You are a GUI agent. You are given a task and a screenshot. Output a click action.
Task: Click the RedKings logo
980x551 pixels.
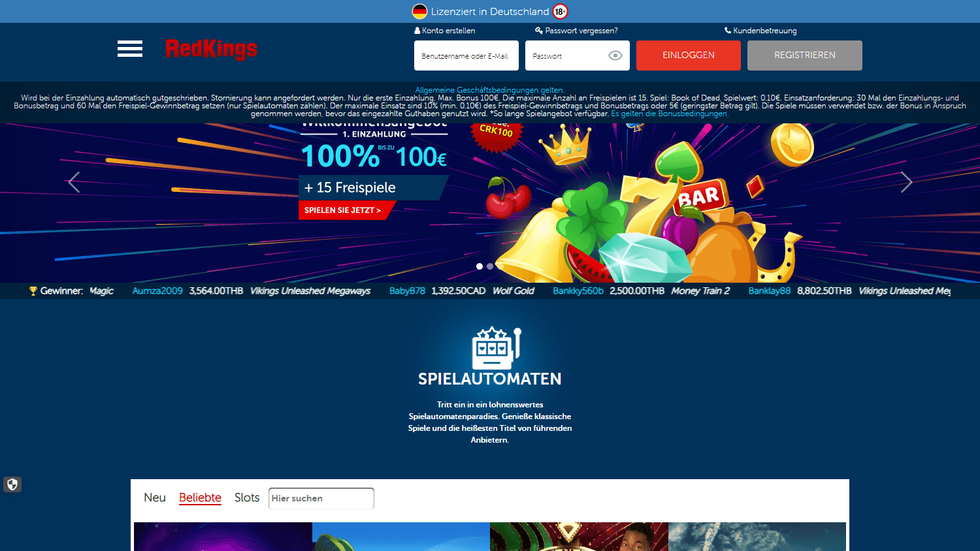pyautogui.click(x=211, y=49)
